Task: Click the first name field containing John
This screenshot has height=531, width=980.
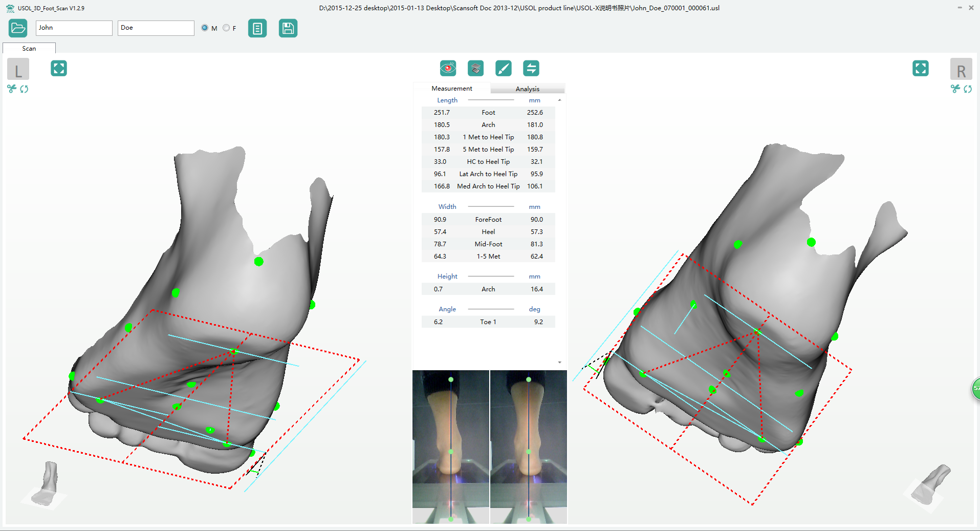Action: [74, 28]
